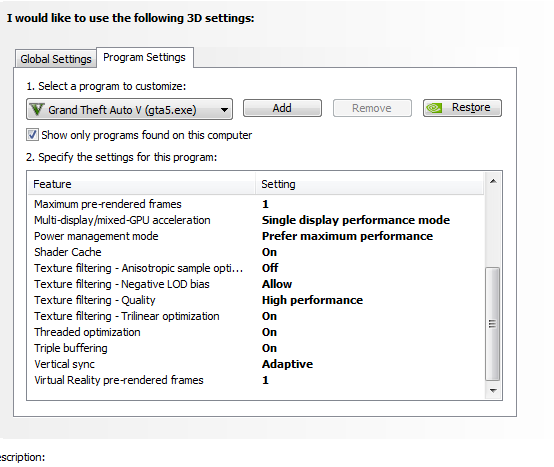Select the Triple buffering feature row
This screenshot has width=554, height=467.
tap(256, 348)
